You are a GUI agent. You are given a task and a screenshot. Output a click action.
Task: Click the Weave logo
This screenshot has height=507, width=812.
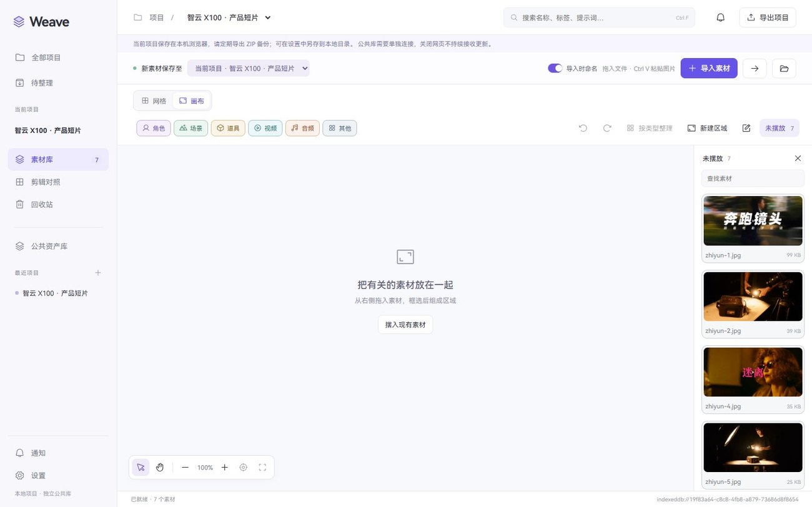click(x=41, y=22)
